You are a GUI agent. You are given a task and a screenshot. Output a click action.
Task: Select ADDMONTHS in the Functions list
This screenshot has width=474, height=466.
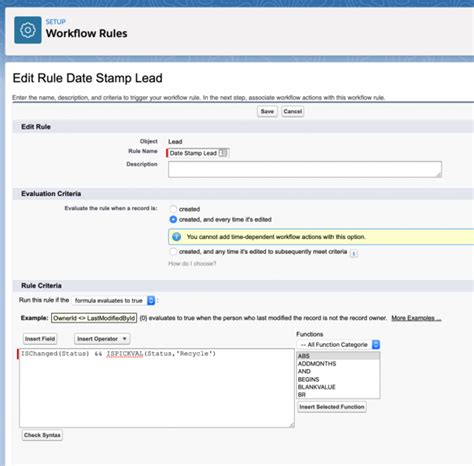click(x=338, y=364)
